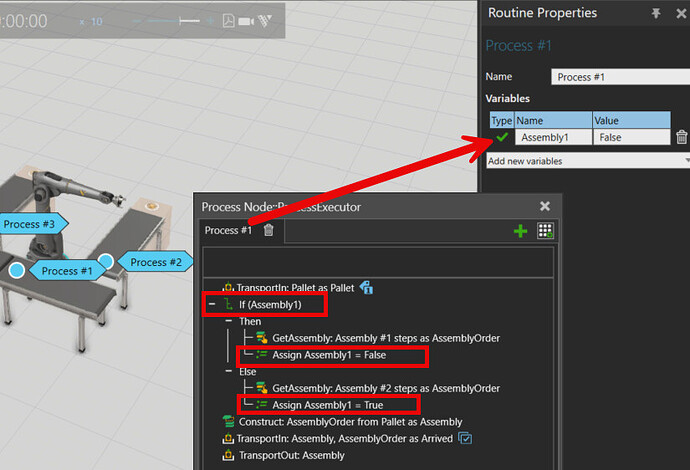Click the icon after TransportIn Pallet statement
The image size is (690, 470).
tap(366, 288)
